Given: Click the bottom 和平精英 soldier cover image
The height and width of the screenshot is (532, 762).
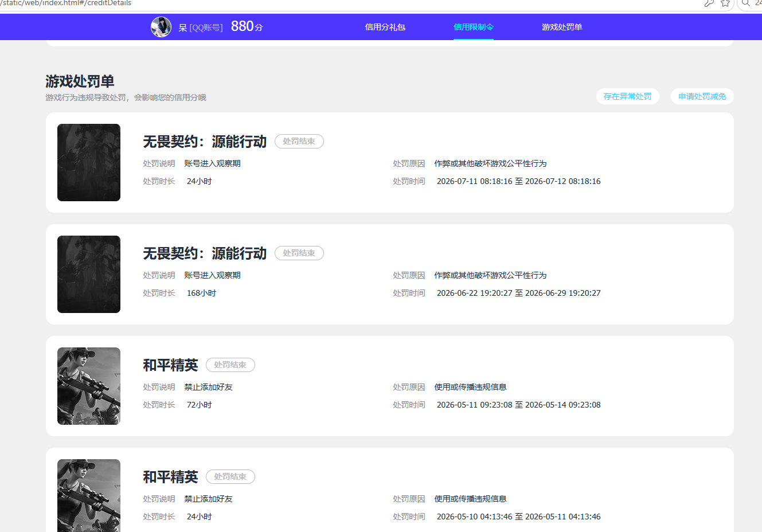Looking at the screenshot, I should pyautogui.click(x=89, y=495).
